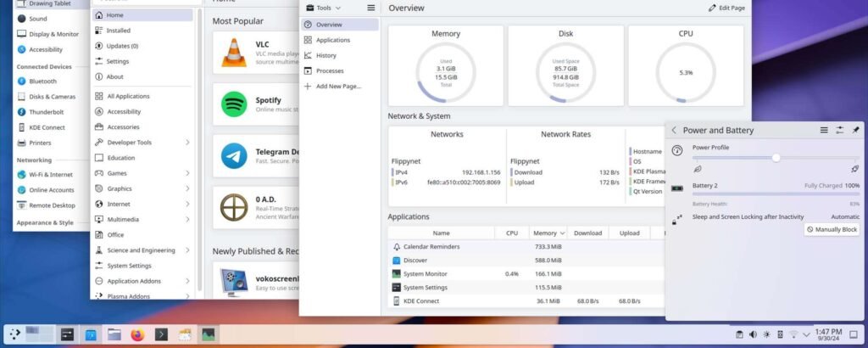The image size is (868, 348).
Task: Expand the Tools dropdown in System Monitor
Action: click(x=324, y=8)
